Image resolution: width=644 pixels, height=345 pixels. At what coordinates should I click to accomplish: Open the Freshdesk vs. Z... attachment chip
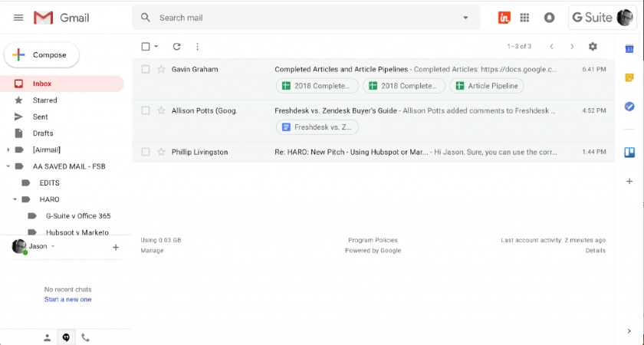pos(317,127)
